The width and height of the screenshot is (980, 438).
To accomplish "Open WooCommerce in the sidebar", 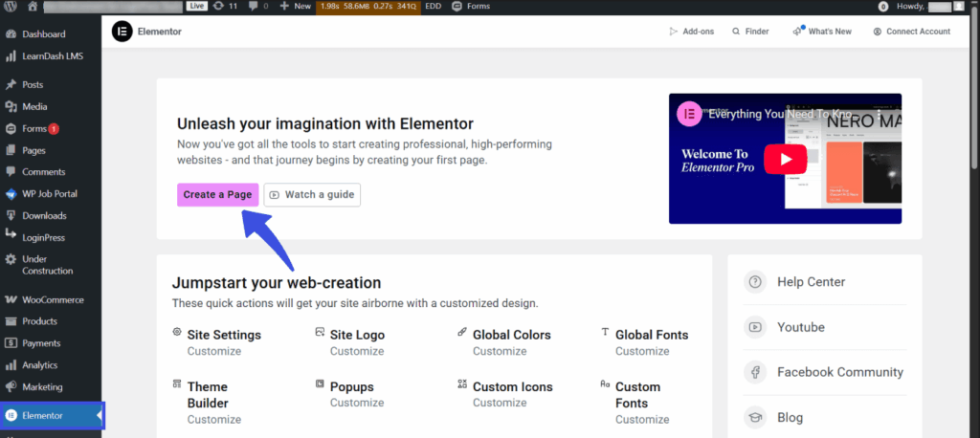I will (x=51, y=300).
